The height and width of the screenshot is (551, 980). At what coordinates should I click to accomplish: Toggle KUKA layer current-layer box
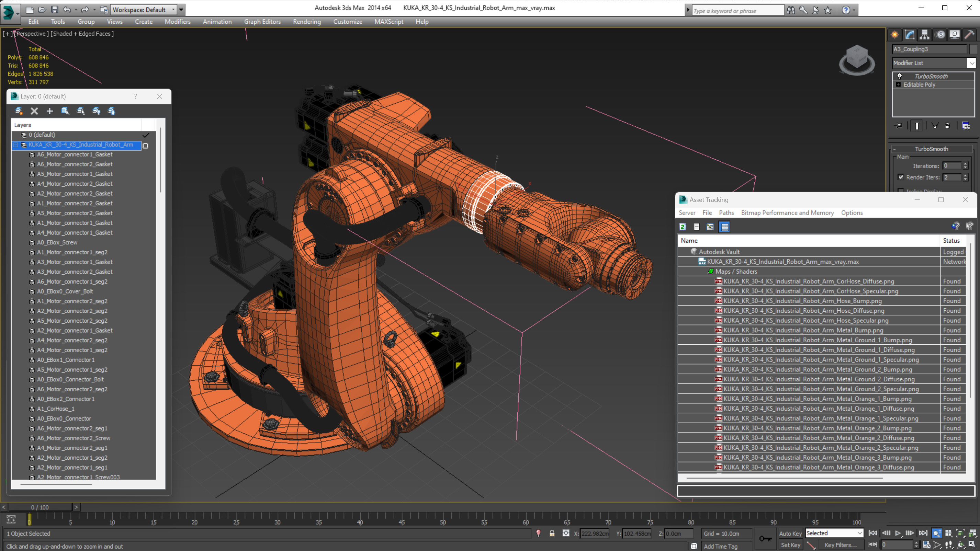pyautogui.click(x=145, y=145)
